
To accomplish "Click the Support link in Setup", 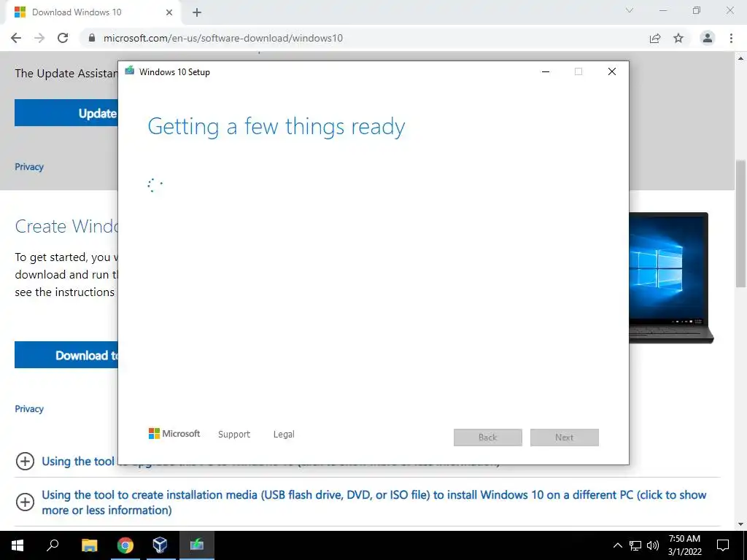I will click(234, 435).
